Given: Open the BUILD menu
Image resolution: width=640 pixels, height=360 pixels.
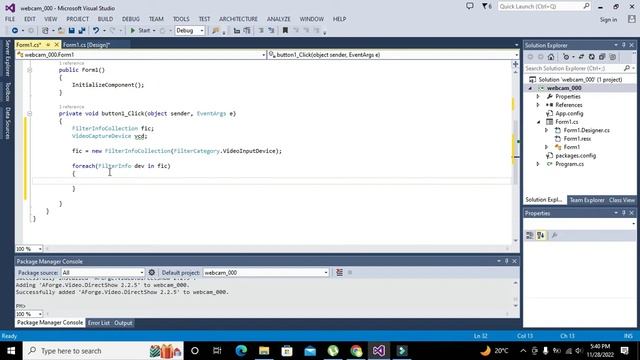Looking at the screenshot, I should (105, 19).
